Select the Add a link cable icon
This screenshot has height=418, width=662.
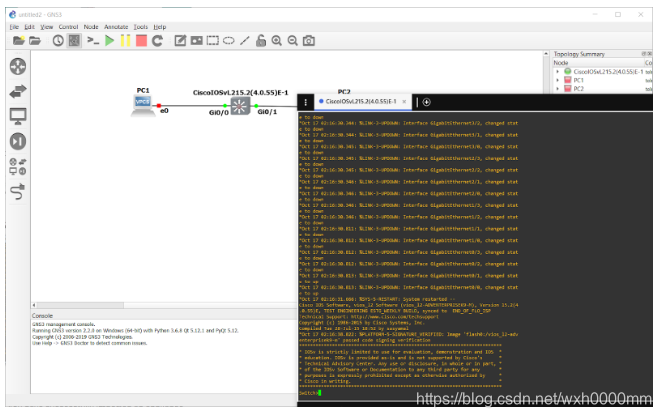(x=18, y=192)
